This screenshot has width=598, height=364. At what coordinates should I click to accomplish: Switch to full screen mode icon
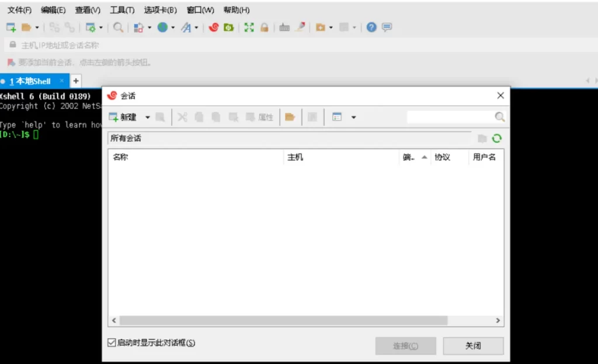[248, 27]
